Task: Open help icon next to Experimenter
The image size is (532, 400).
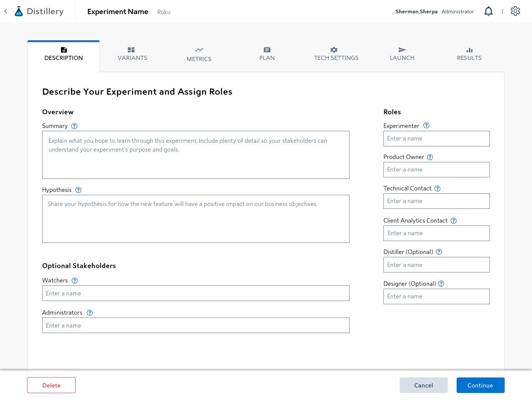Action: [426, 125]
